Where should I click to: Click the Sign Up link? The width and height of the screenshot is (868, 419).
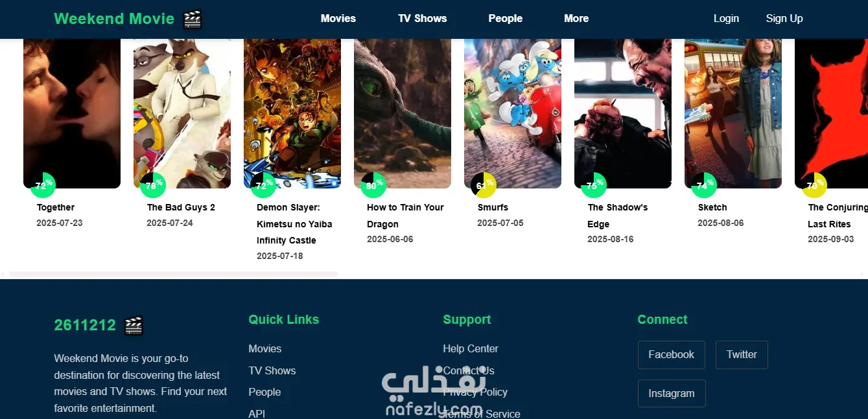(784, 19)
